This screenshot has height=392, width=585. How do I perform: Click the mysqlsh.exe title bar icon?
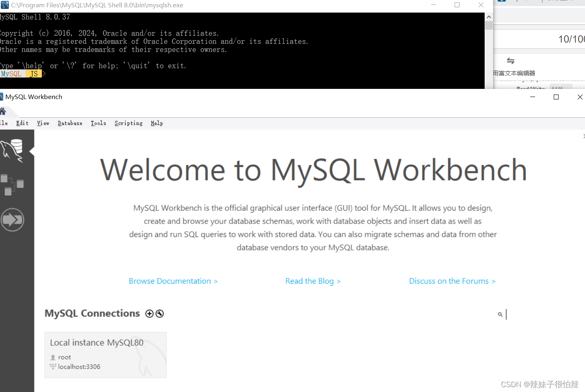click(x=4, y=5)
